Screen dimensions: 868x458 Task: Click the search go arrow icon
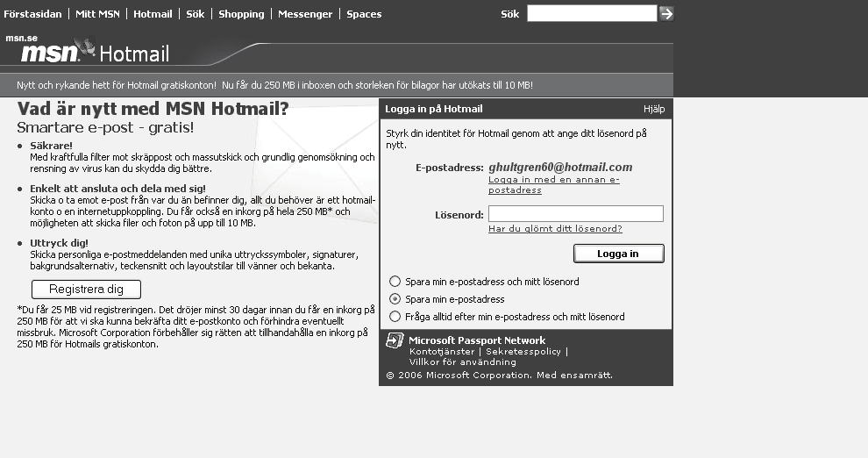click(666, 13)
